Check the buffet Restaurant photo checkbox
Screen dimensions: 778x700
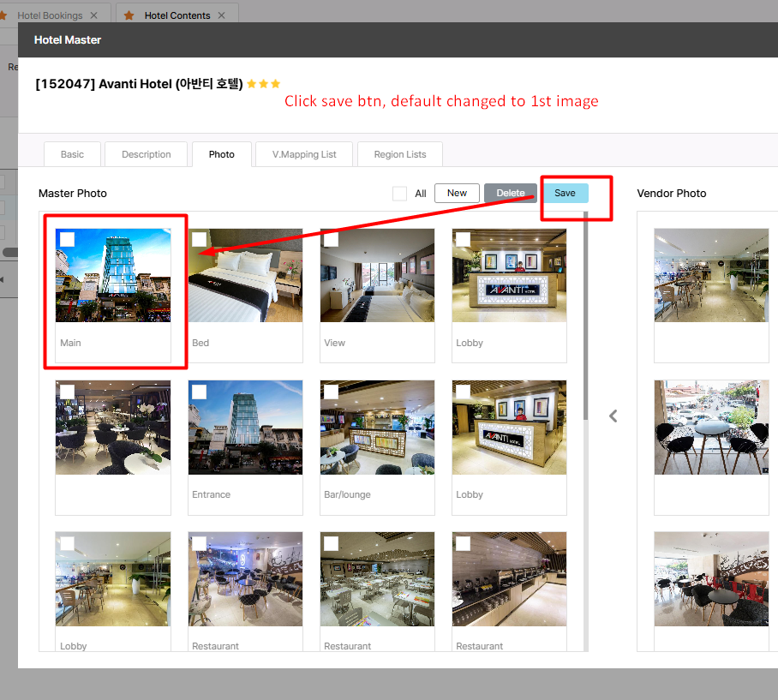tap(463, 544)
